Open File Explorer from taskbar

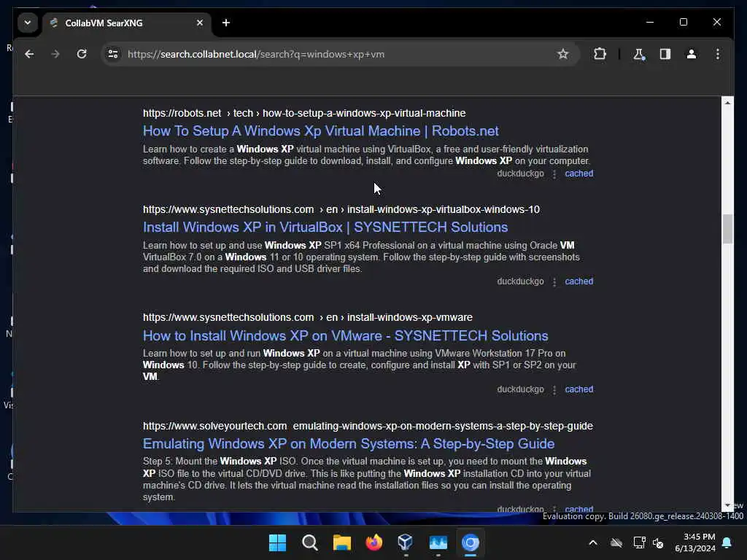(341, 542)
